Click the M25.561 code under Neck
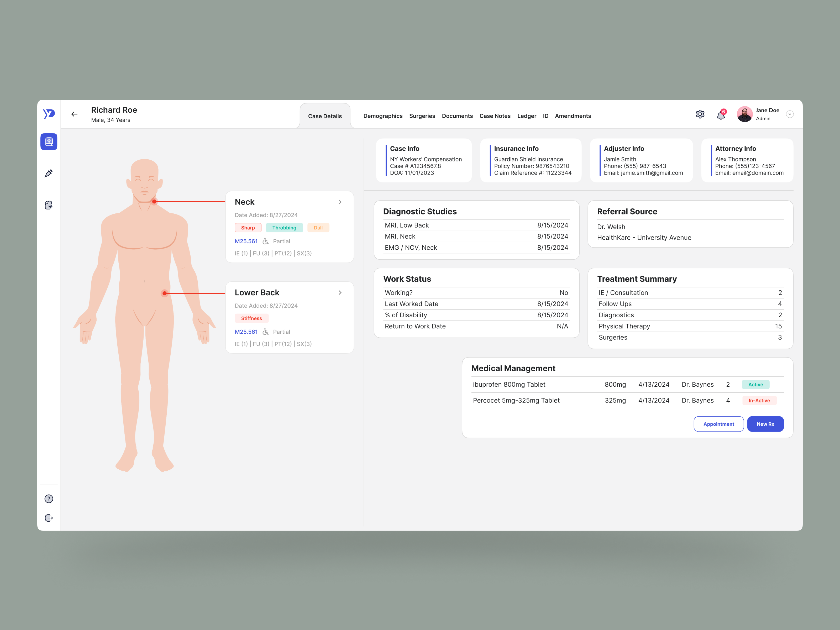Screen dimensions: 840x630 pos(246,241)
